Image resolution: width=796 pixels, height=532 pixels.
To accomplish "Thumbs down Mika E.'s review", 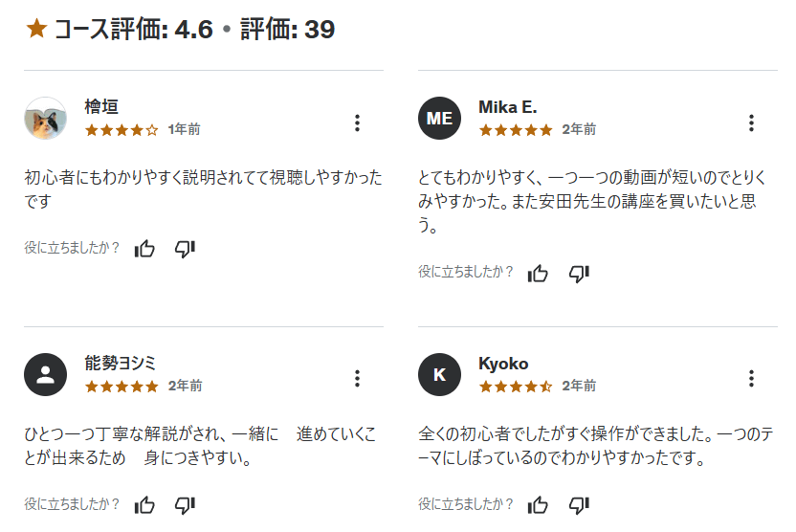I will coord(579,274).
